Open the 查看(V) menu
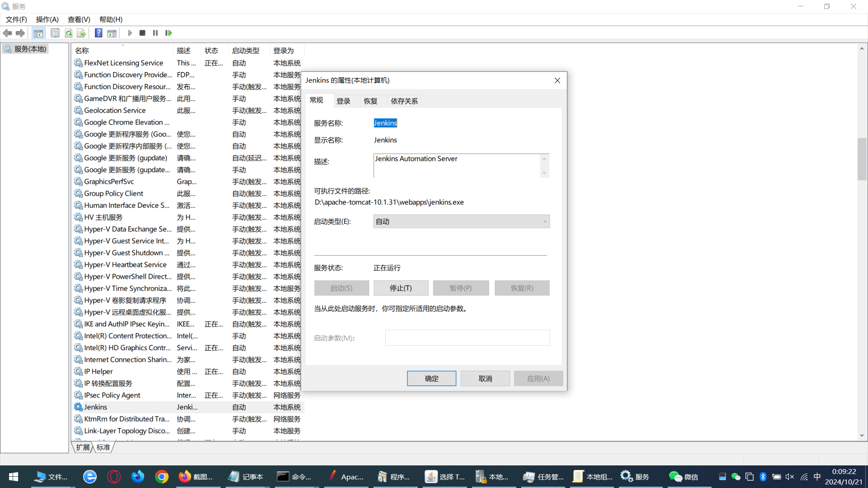This screenshot has width=868, height=488. [x=79, y=19]
